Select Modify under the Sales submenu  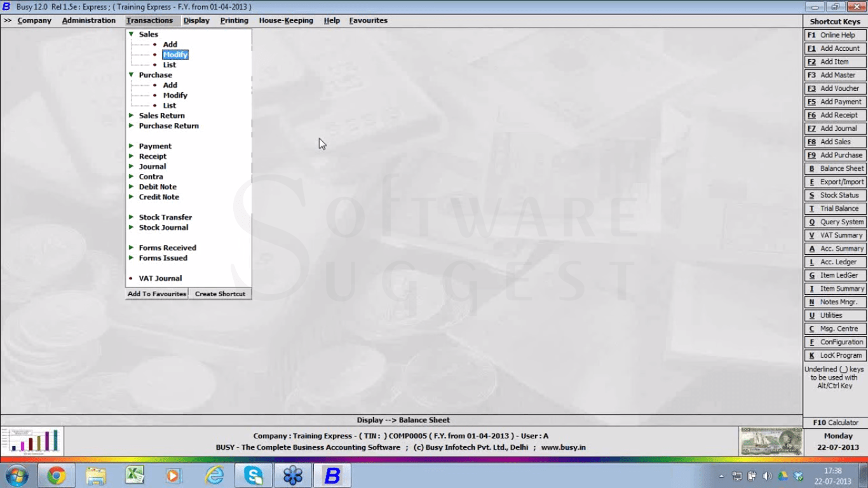pyautogui.click(x=175, y=54)
